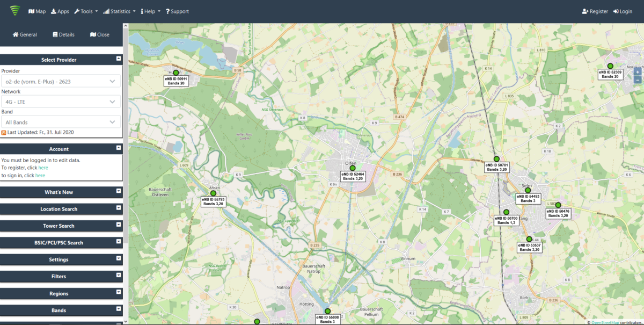This screenshot has width=644, height=325.
Task: Click the tower marker for eNB ID 52464
Action: (x=353, y=168)
